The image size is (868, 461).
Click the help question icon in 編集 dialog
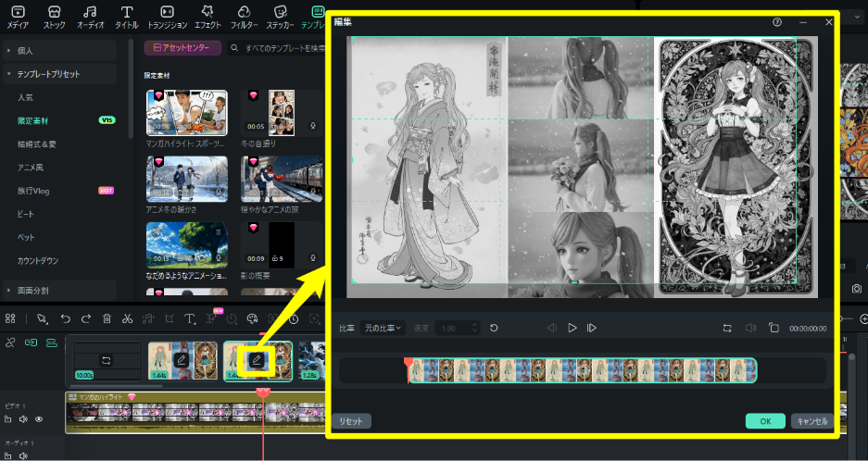pyautogui.click(x=777, y=22)
